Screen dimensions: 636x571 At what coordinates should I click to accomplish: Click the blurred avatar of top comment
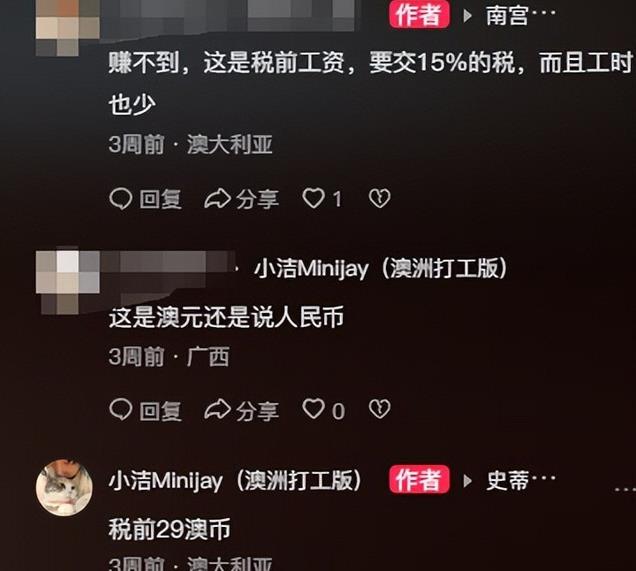tap(68, 26)
